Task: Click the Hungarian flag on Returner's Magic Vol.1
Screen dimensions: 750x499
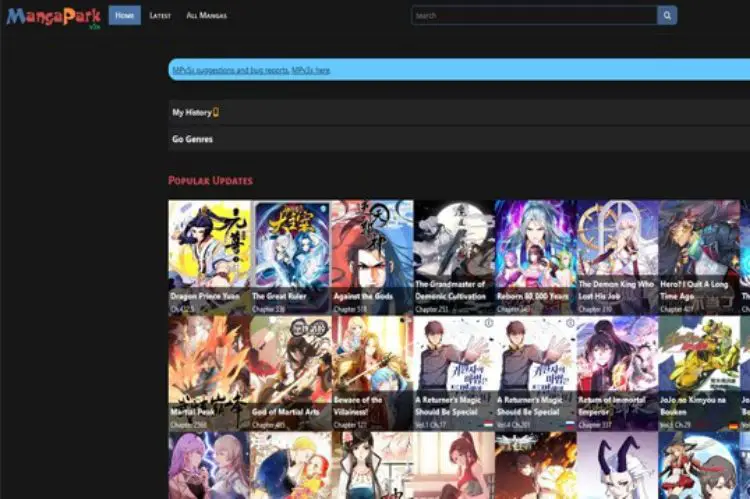Action: point(488,424)
